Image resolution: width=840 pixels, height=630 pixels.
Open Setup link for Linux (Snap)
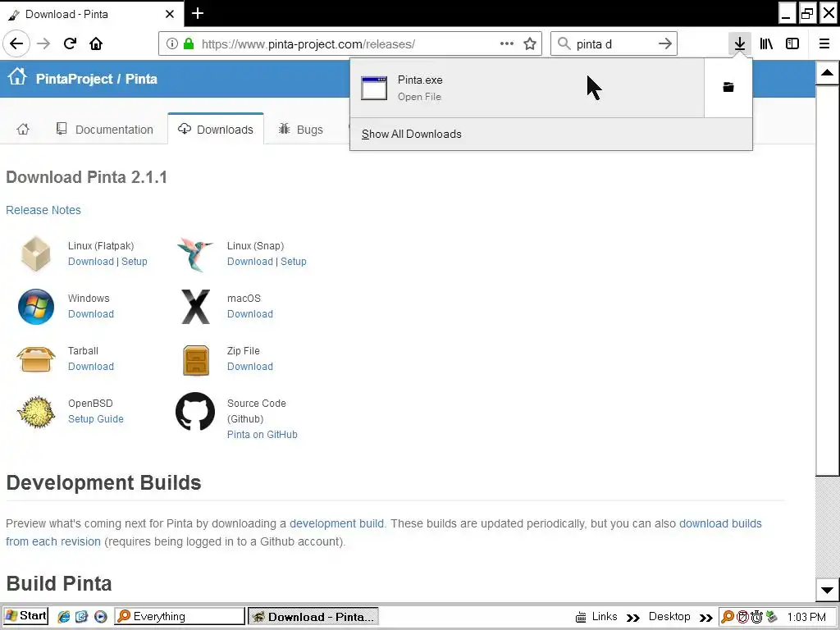(x=294, y=262)
